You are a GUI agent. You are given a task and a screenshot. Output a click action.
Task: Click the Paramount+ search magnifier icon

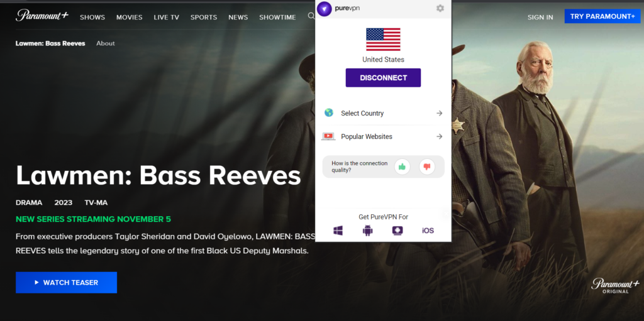click(x=311, y=16)
